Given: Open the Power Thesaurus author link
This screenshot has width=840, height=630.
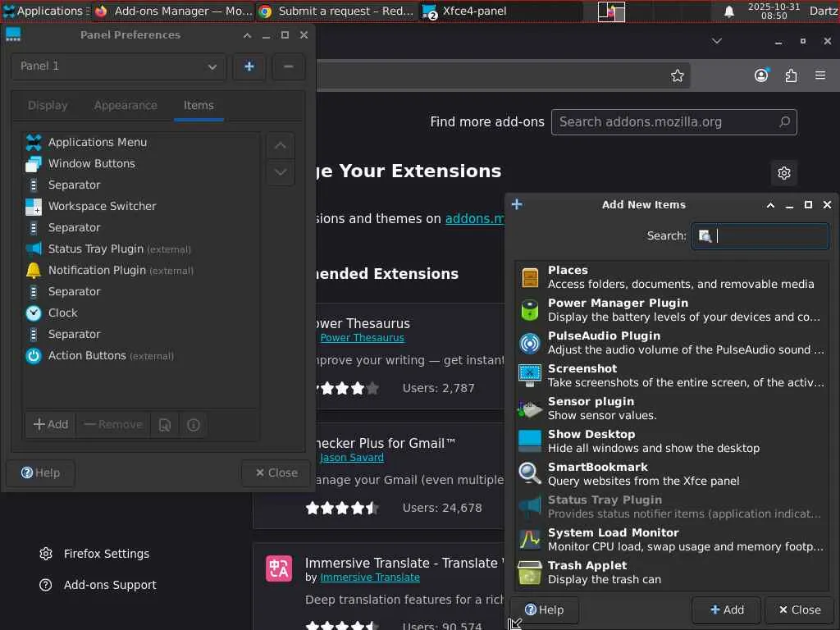Looking at the screenshot, I should 362,338.
